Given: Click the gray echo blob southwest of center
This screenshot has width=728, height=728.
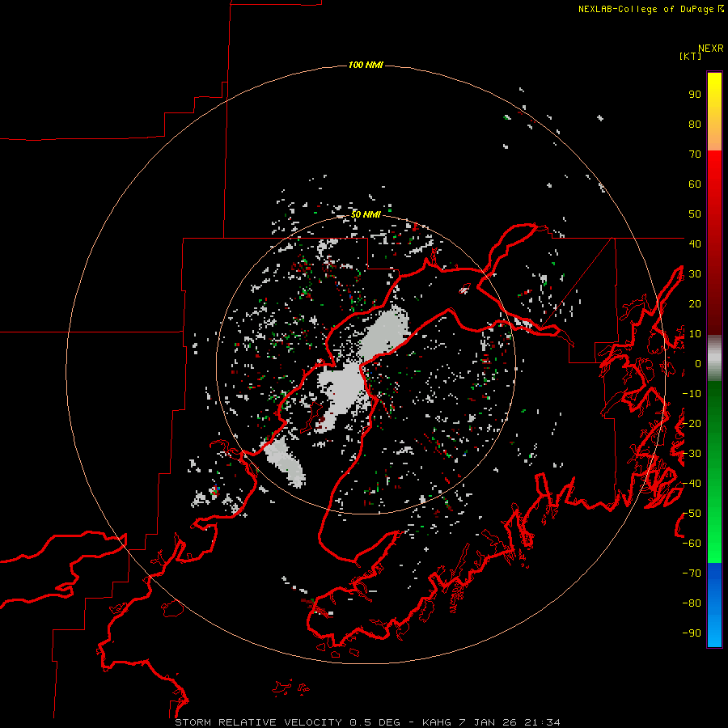Looking at the screenshot, I should click(286, 461).
